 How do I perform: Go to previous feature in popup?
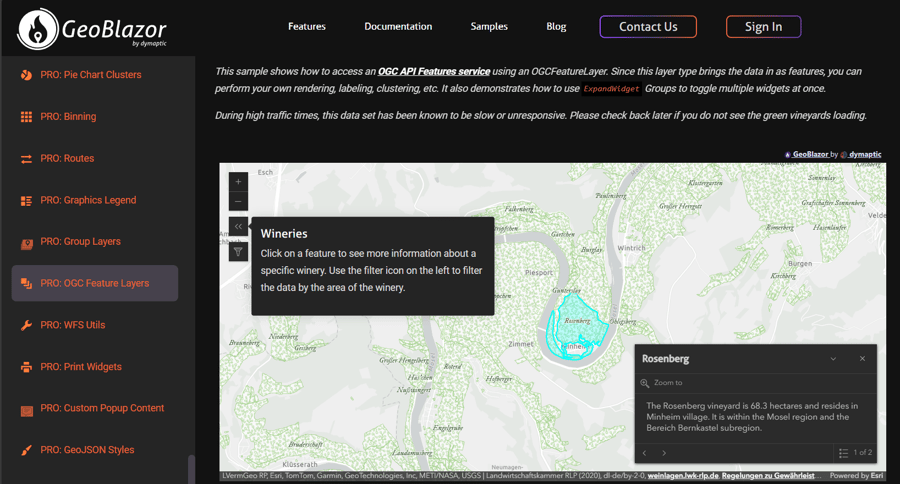click(x=645, y=453)
